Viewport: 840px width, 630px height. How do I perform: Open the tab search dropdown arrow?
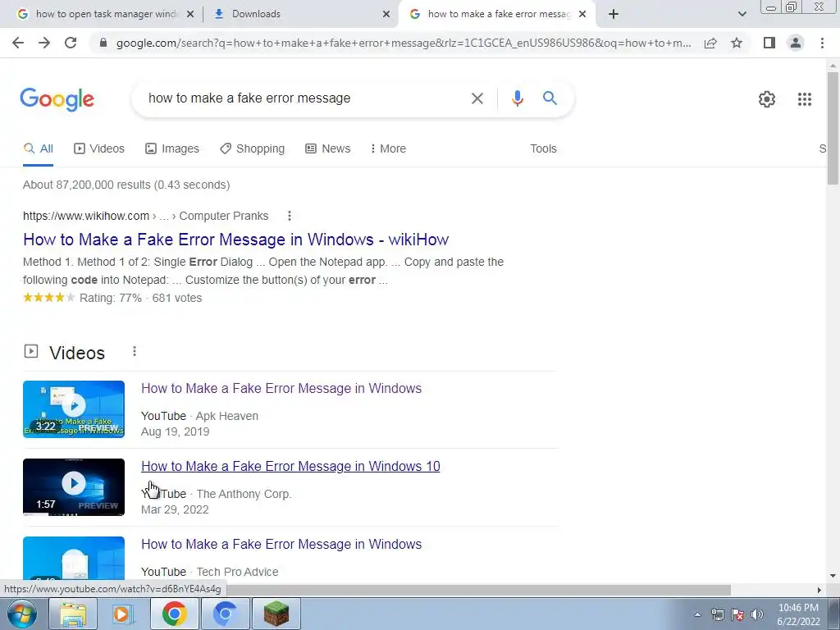[x=742, y=14]
